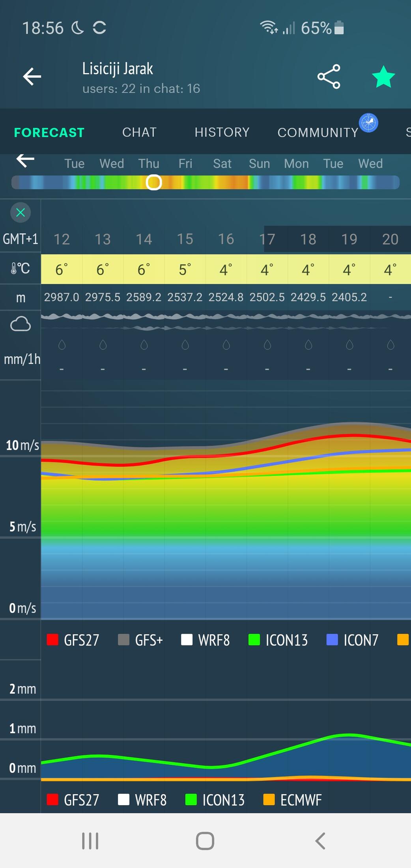The width and height of the screenshot is (411, 868).
Task: Tap the Wi-Fi signal status icon
Action: 269,27
